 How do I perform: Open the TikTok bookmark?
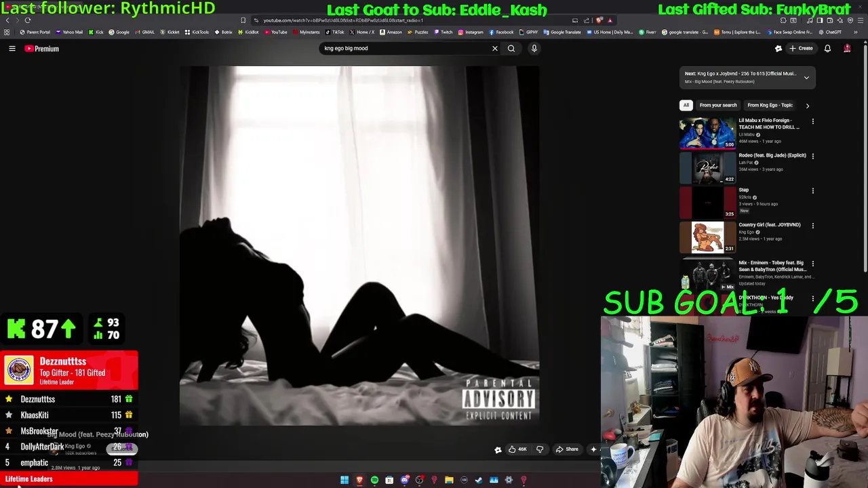334,32
